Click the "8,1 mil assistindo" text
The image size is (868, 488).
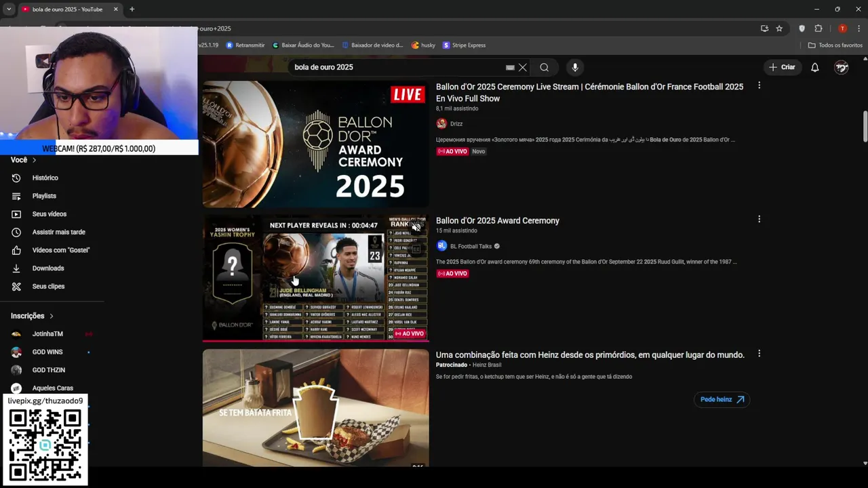point(457,108)
